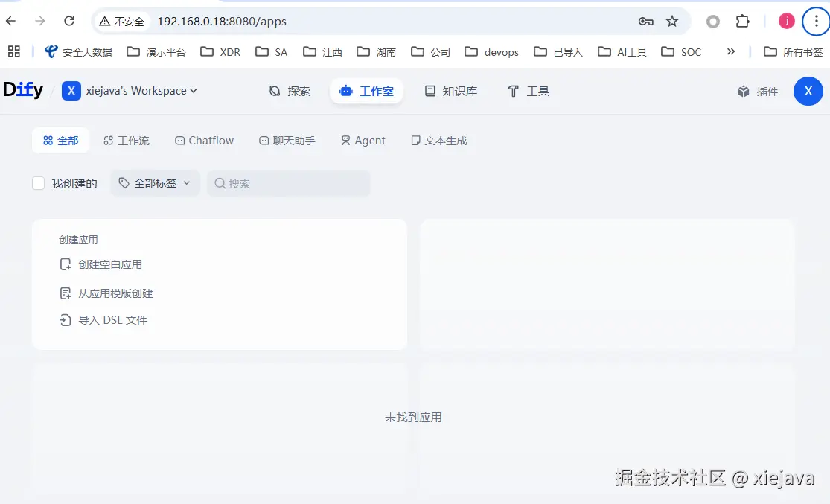Screen dimensions: 830x504
Task: Switch to the Chatflow tab
Action: click(204, 140)
